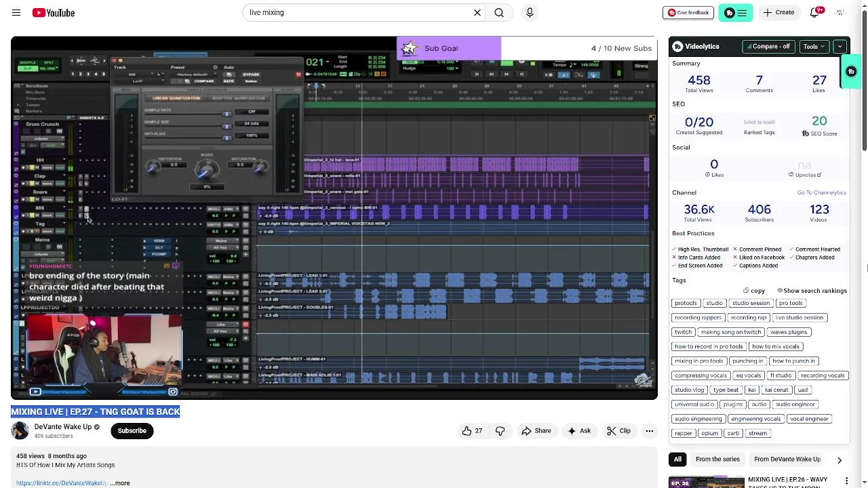The height and width of the screenshot is (488, 868).
Task: Open the linktr.ee DeVanteWakeUp link
Action: pyautogui.click(x=62, y=483)
